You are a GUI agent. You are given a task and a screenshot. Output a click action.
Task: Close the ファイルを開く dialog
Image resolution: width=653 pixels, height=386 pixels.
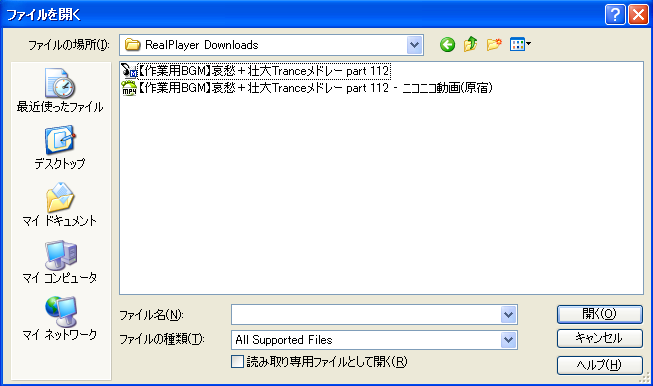[x=638, y=15]
